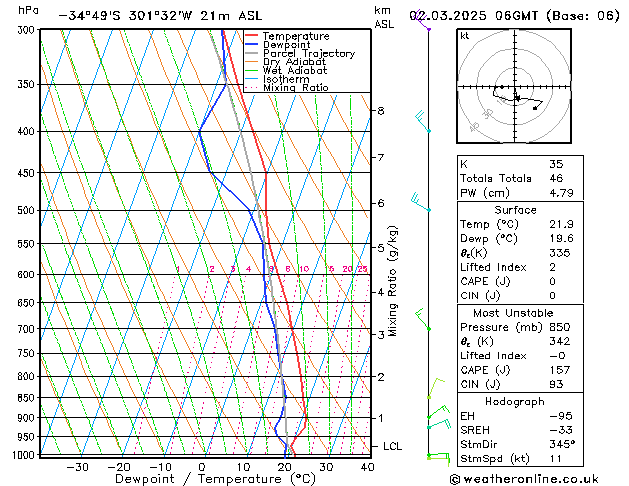Click the 40 temperature axis label
Viewport: 629px width, 486px height.
coord(367,467)
